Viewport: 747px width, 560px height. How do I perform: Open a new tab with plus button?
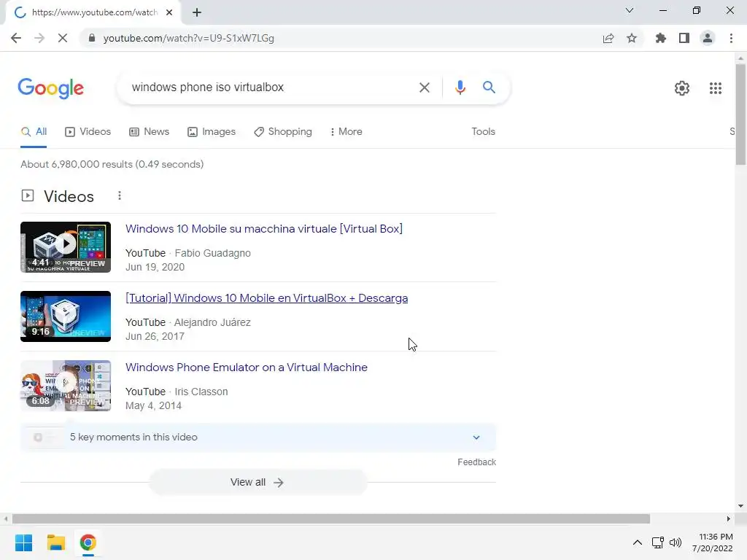point(197,12)
